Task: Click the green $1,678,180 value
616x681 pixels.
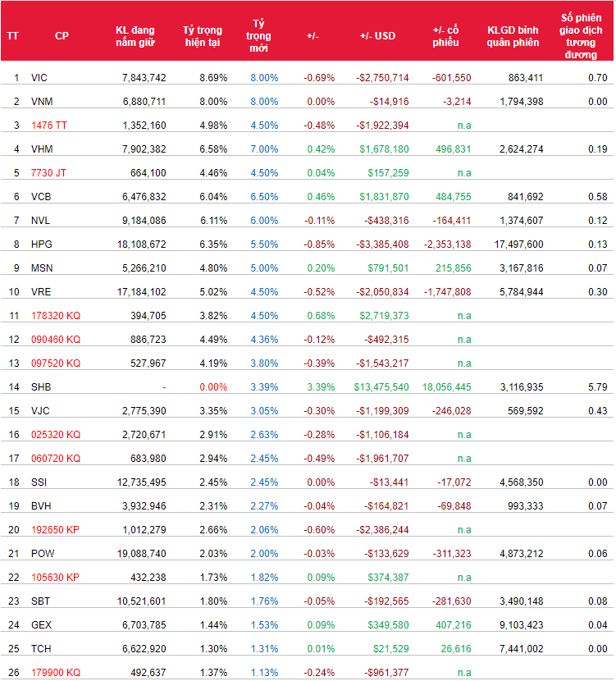Action: coord(384,149)
